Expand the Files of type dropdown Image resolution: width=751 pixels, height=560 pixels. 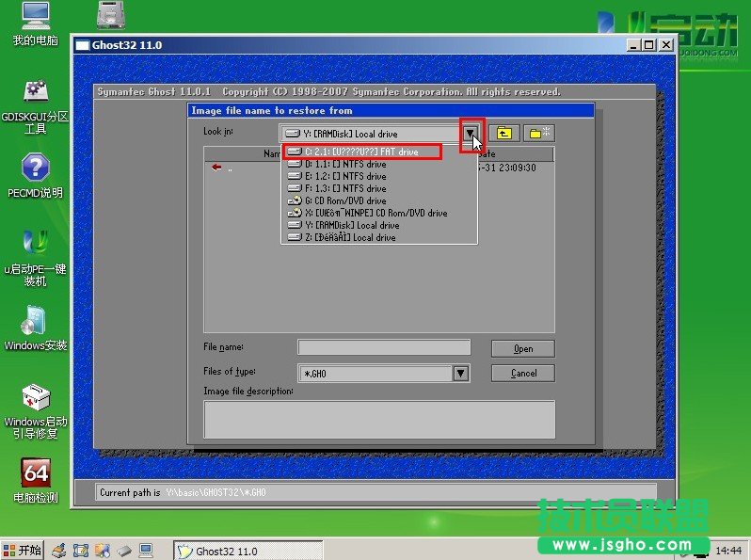[460, 374]
